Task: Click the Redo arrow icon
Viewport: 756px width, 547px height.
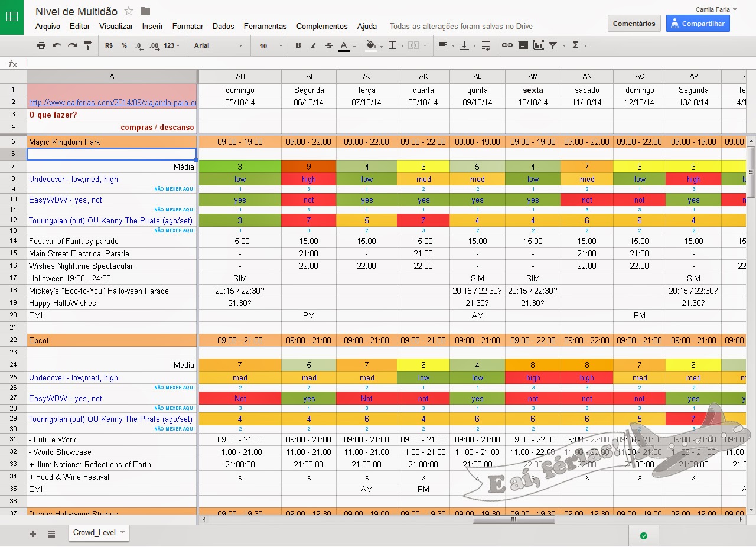Action: coord(72,45)
